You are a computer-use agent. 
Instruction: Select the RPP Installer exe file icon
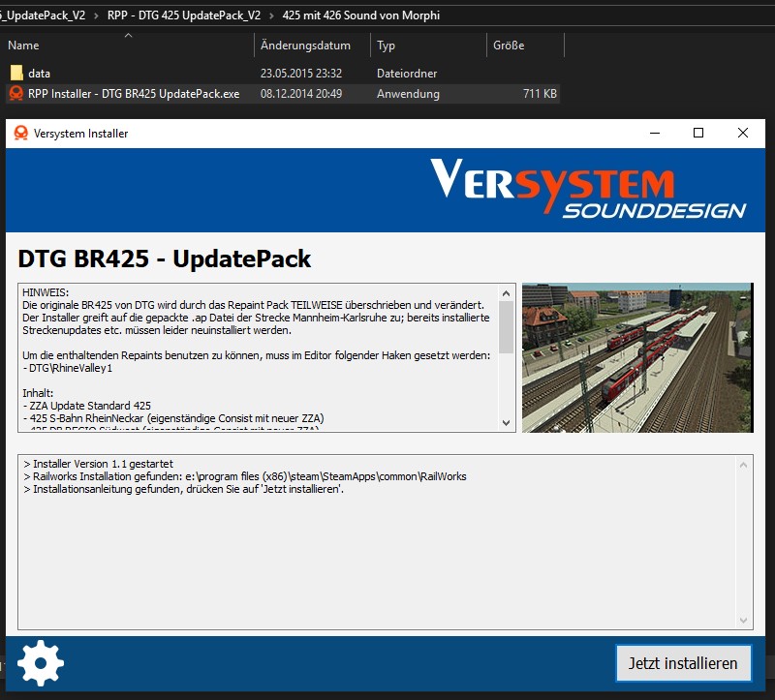[x=16, y=93]
